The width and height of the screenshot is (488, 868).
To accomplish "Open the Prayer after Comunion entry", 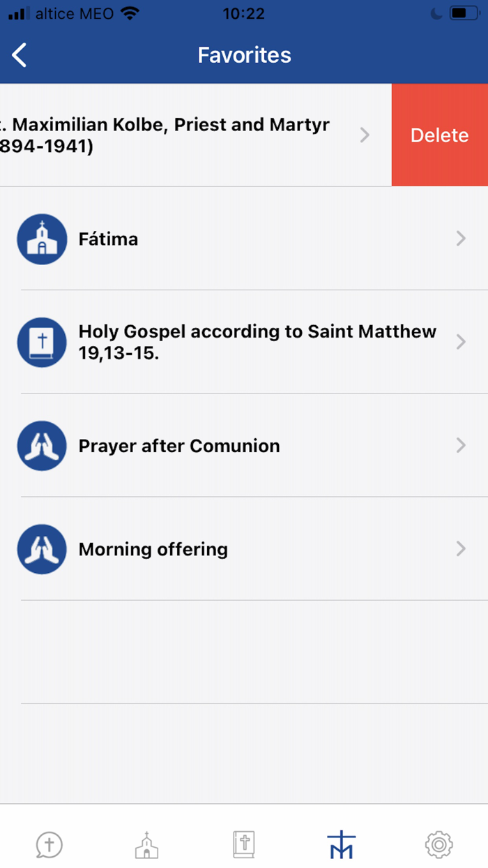I will pyautogui.click(x=209, y=445).
